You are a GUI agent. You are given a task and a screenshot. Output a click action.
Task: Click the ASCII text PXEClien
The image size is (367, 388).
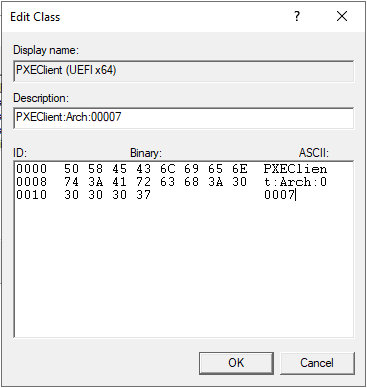295,169
